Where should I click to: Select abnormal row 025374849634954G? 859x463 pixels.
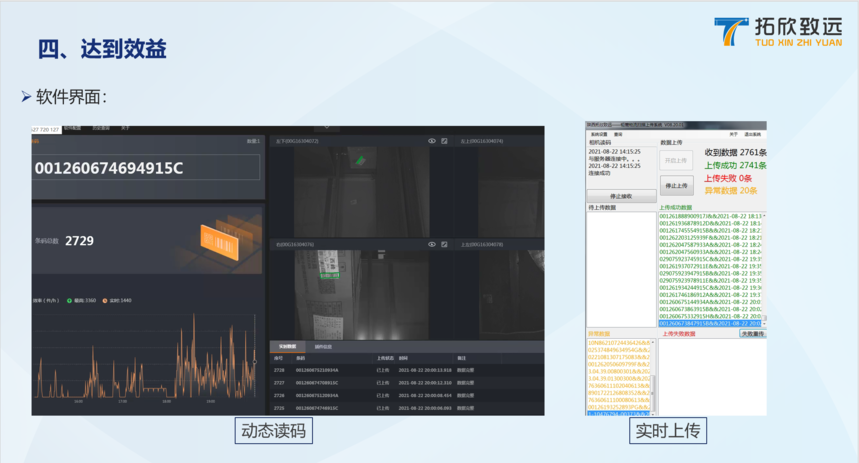(619, 350)
